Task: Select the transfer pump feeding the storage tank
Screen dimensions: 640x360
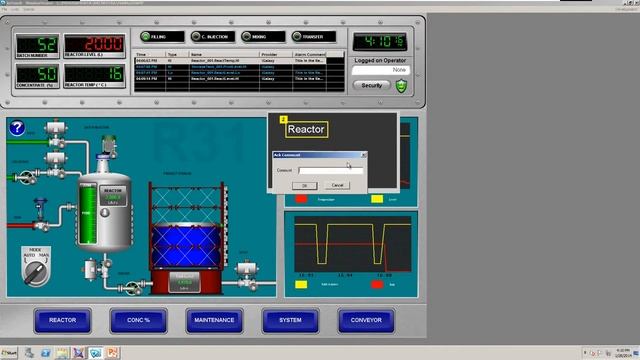Action: point(132,288)
